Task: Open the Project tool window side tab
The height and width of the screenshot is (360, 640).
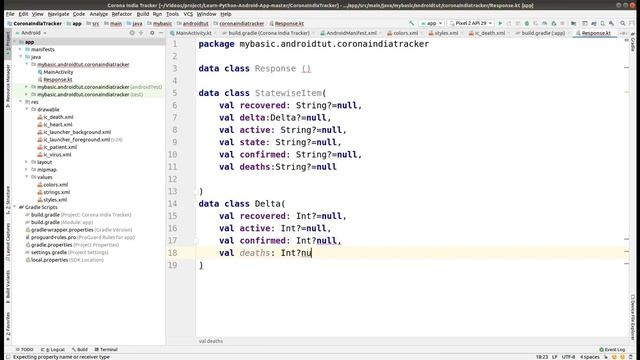Action: 8,43
